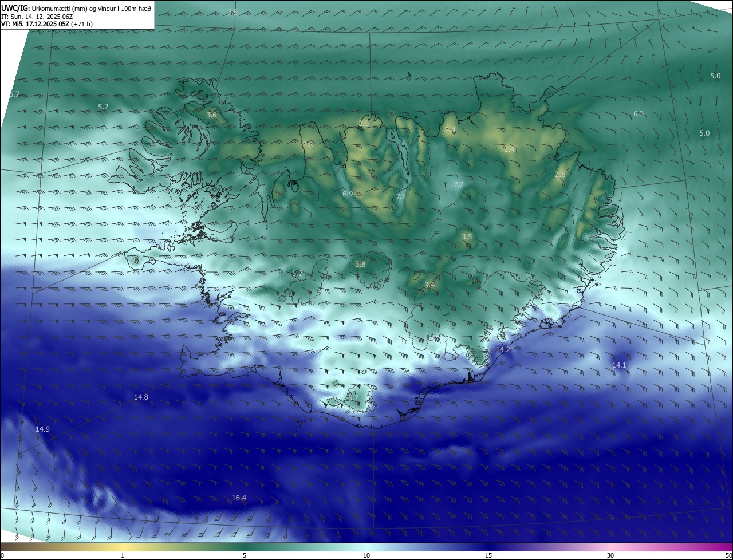Select the initialization time 'IT: Sun. 14. 12. 2025 06Z'
Screen dimensions: 733x560
coord(37,17)
